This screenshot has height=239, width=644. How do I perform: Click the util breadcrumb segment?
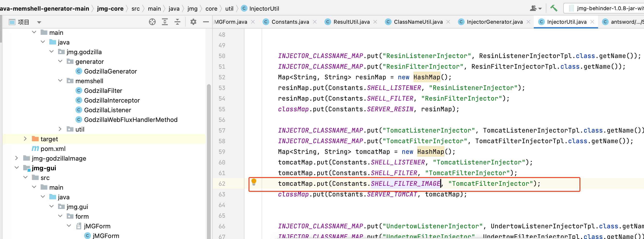229,8
